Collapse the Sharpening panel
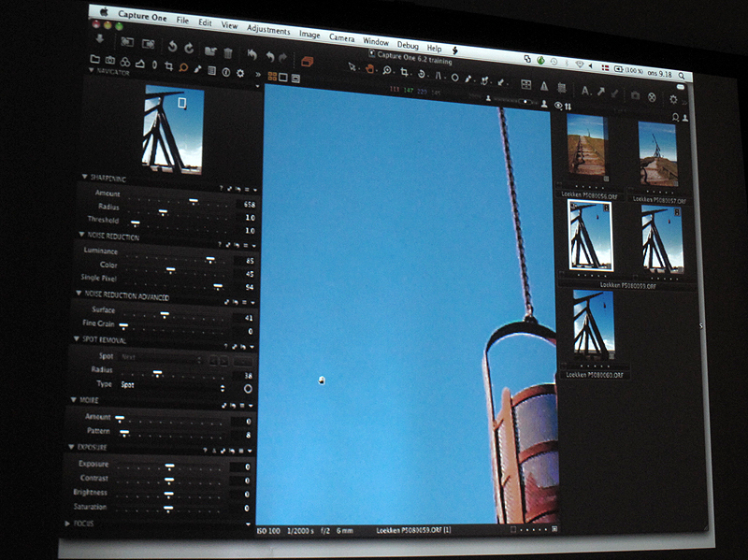This screenshot has width=748, height=560. click(84, 177)
